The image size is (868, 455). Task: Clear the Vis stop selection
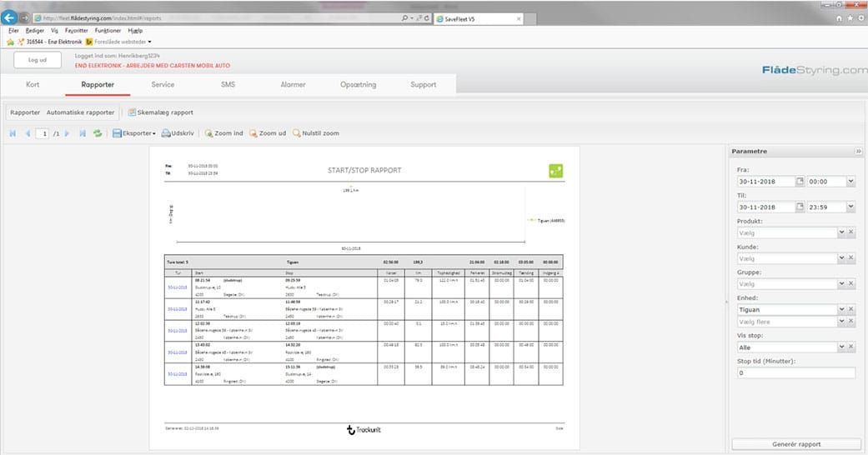click(x=851, y=347)
